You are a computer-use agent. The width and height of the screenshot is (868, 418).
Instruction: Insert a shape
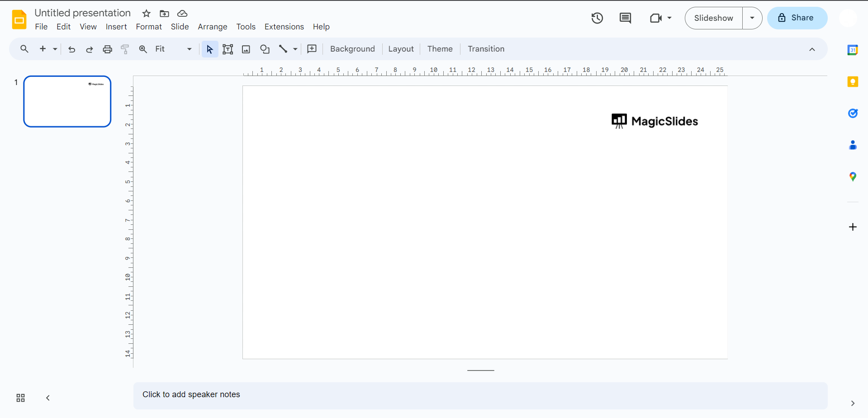(265, 49)
